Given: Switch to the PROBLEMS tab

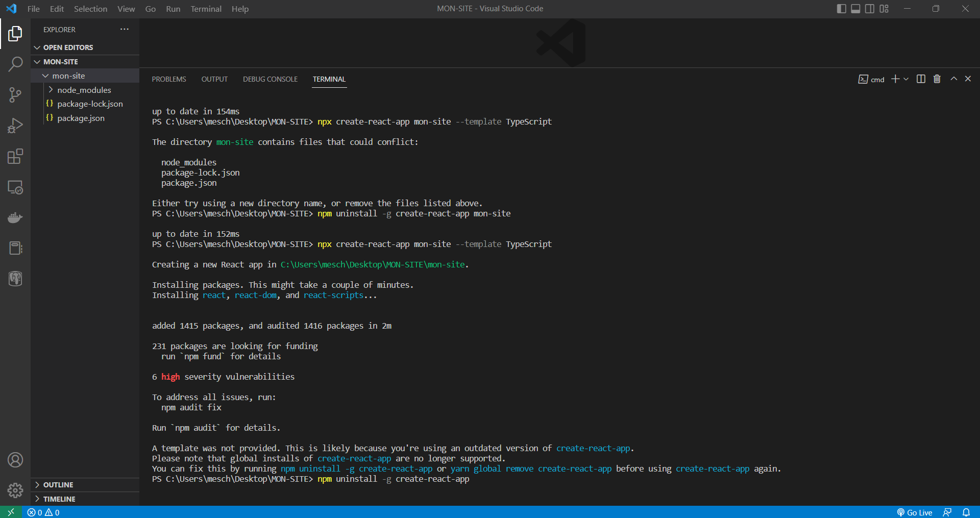Looking at the screenshot, I should coord(169,79).
